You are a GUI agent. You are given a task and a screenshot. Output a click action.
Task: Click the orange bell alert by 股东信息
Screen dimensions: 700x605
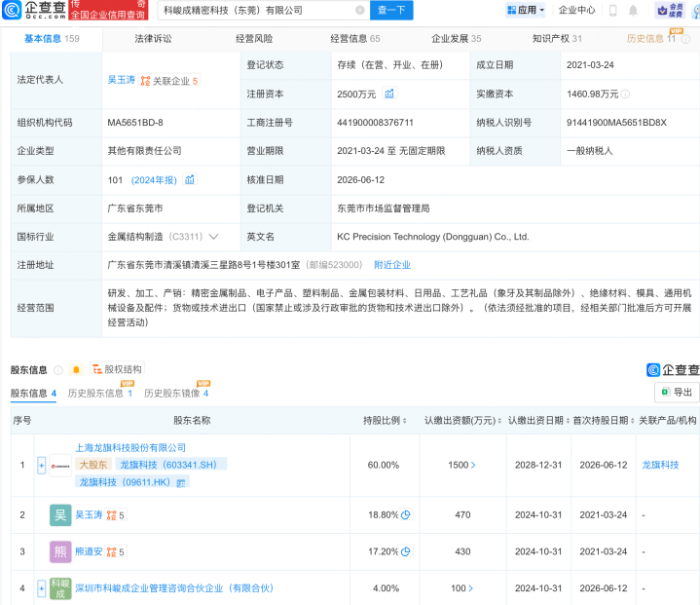[x=76, y=369]
